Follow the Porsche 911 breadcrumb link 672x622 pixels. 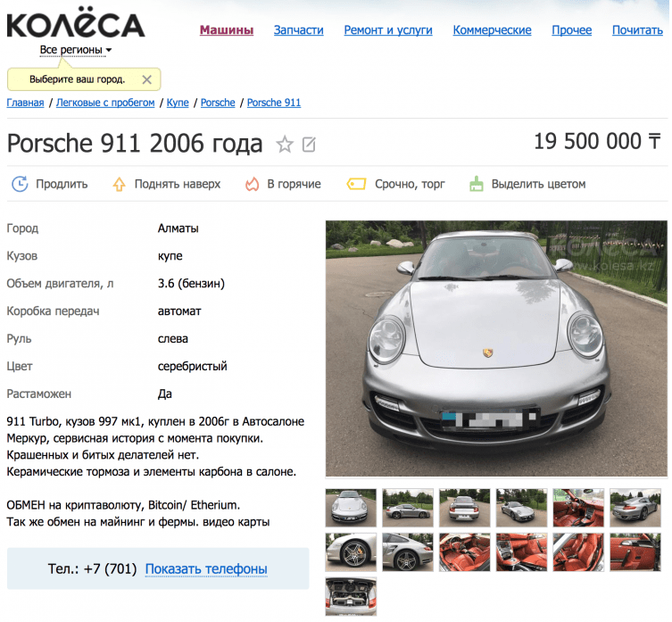pos(274,103)
